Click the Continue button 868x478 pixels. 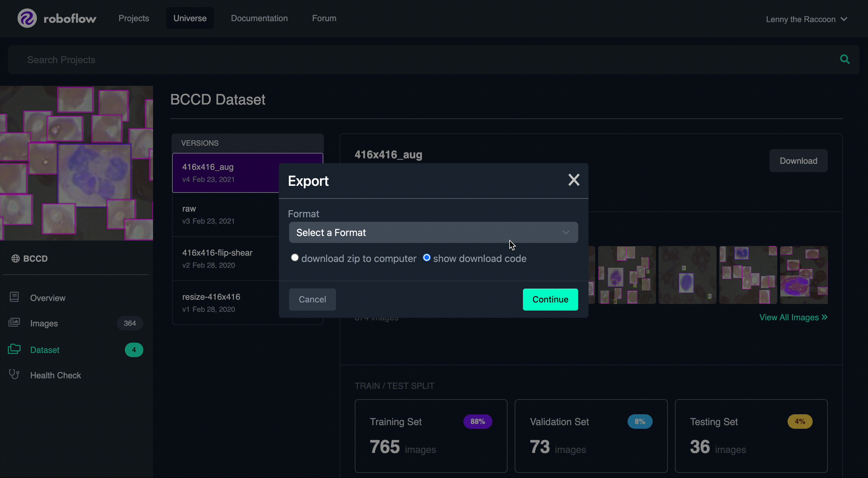pos(550,299)
